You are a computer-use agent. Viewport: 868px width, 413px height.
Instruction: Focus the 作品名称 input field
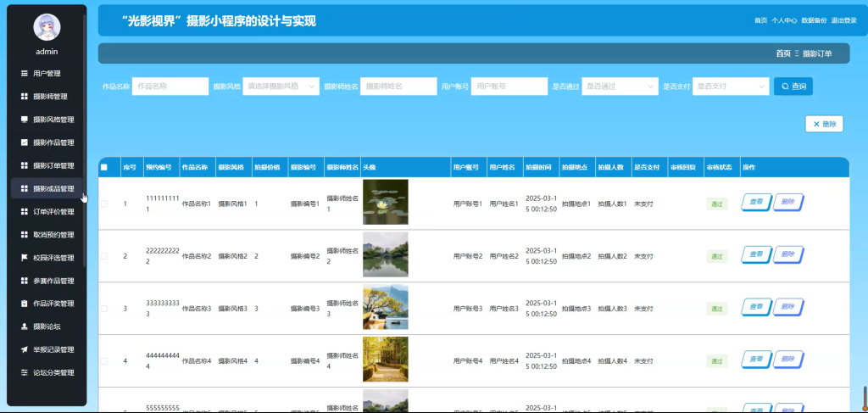(x=170, y=87)
